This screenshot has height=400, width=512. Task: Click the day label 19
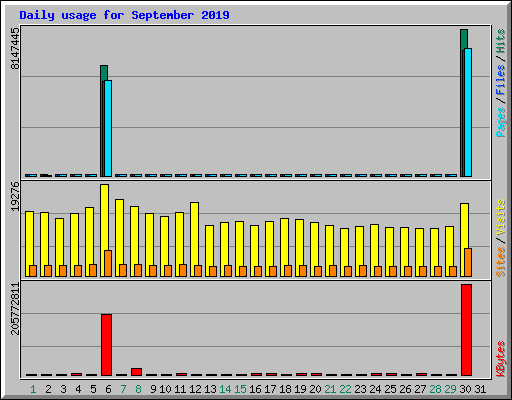coord(300,389)
